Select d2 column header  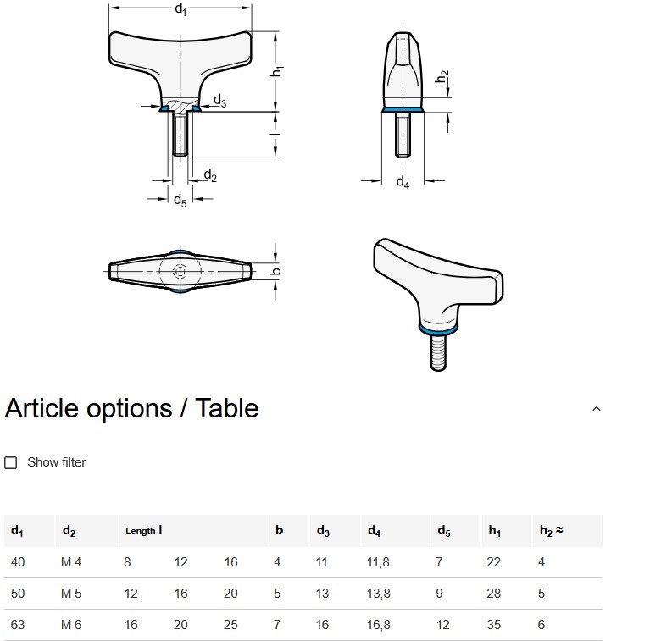pos(86,531)
